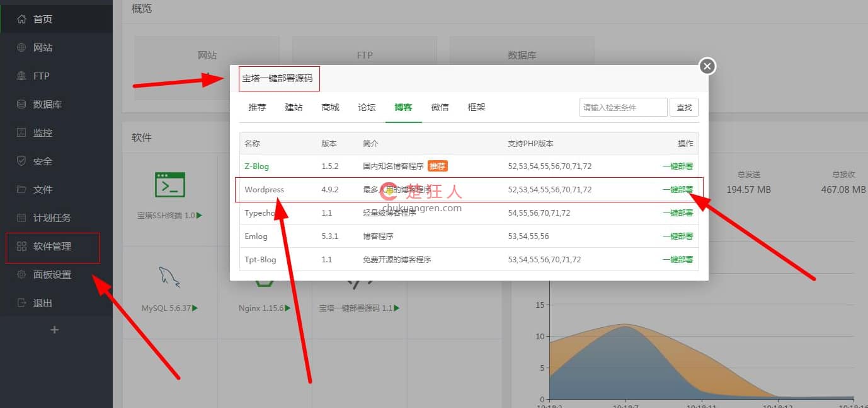Click 一键部署 for Typecho
The image size is (868, 408).
coord(677,213)
